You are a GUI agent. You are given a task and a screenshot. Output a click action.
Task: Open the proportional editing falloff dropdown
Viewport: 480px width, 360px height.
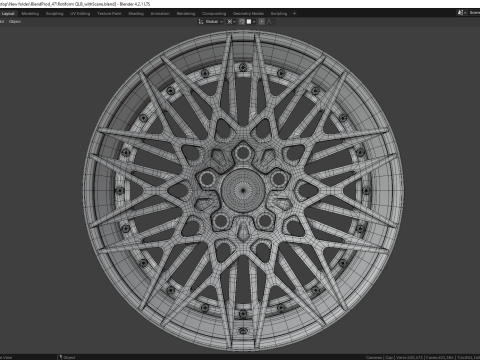(x=270, y=22)
